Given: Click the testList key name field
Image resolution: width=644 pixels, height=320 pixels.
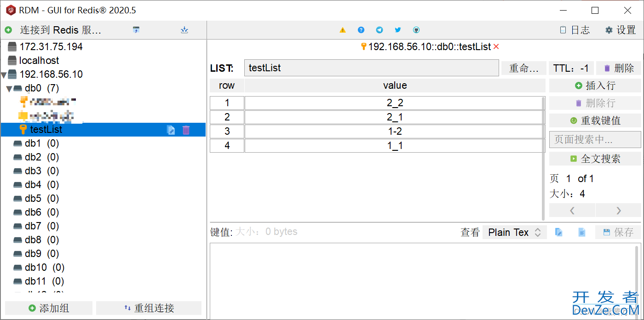Looking at the screenshot, I should [371, 68].
